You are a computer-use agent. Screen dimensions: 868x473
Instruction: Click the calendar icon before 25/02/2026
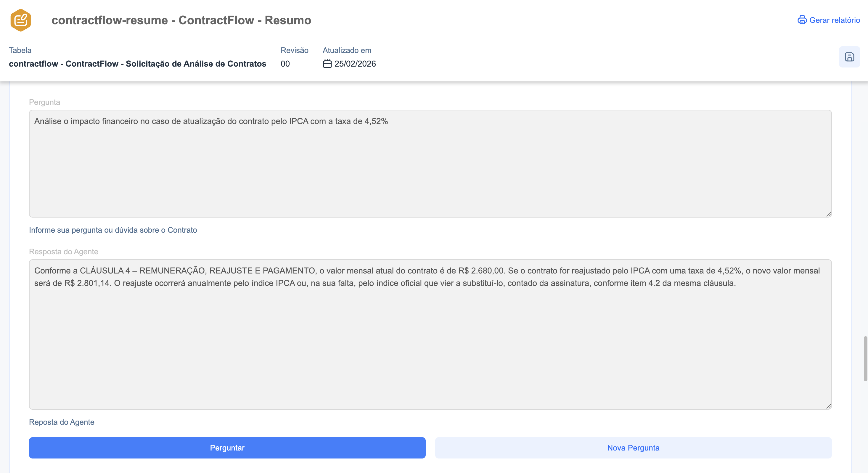click(x=327, y=64)
